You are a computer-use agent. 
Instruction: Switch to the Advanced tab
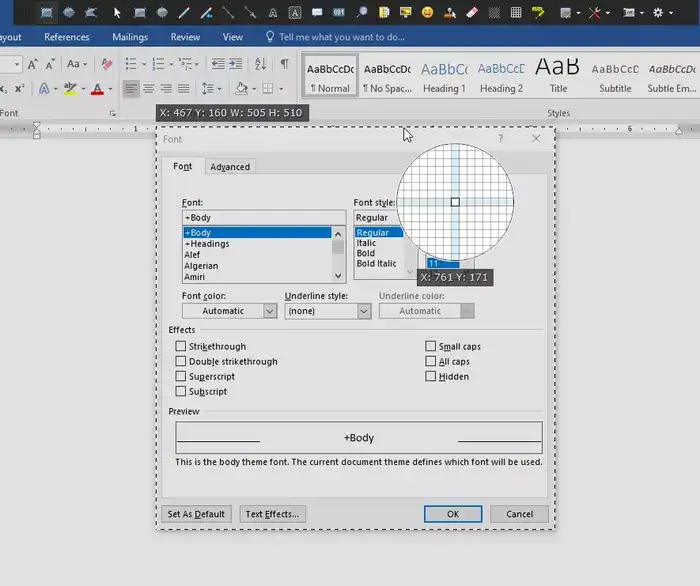(230, 167)
